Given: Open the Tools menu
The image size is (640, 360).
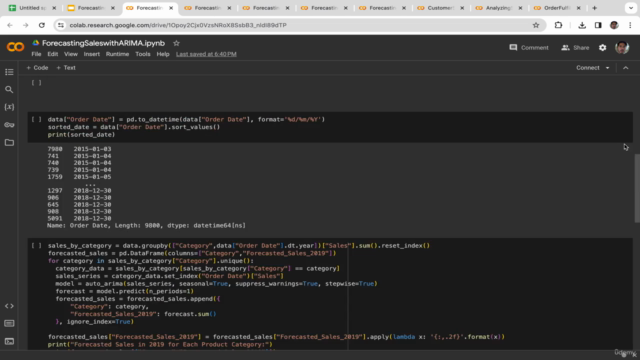Looking at the screenshot, I should click(x=142, y=54).
